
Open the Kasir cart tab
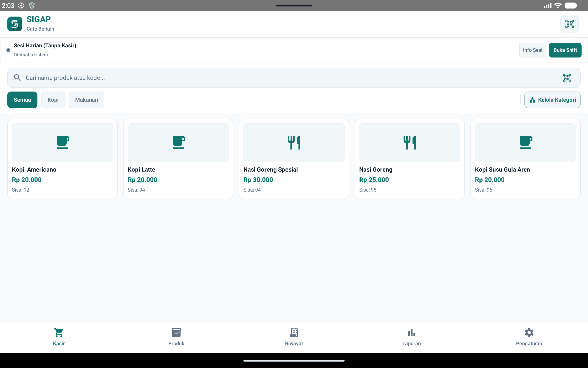(59, 337)
